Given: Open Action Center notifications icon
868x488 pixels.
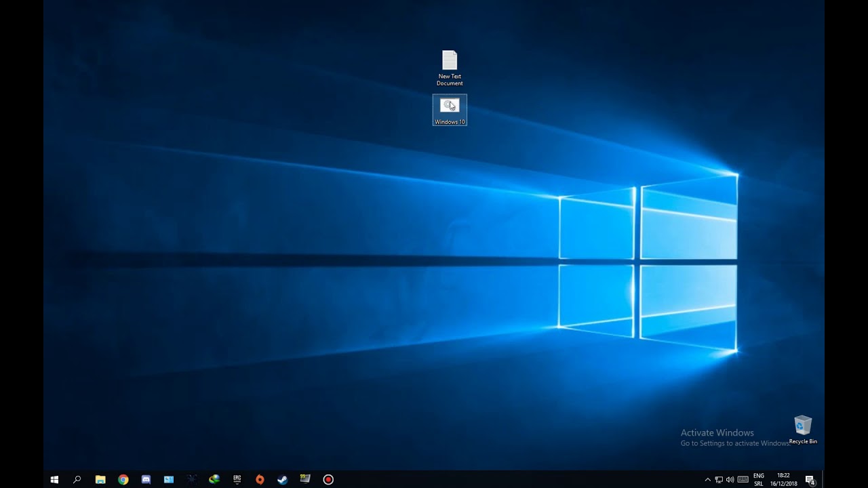Looking at the screenshot, I should tap(810, 479).
